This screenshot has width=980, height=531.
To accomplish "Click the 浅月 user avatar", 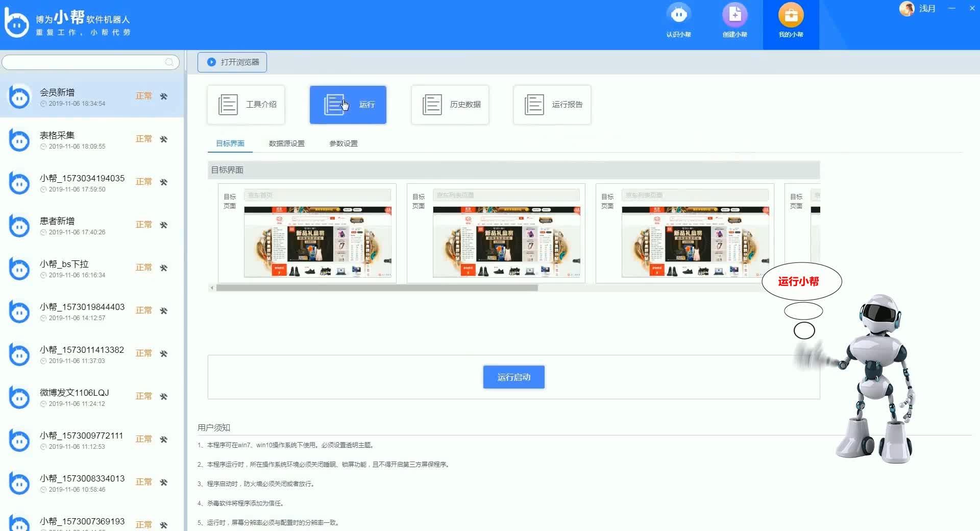I will 907,9.
